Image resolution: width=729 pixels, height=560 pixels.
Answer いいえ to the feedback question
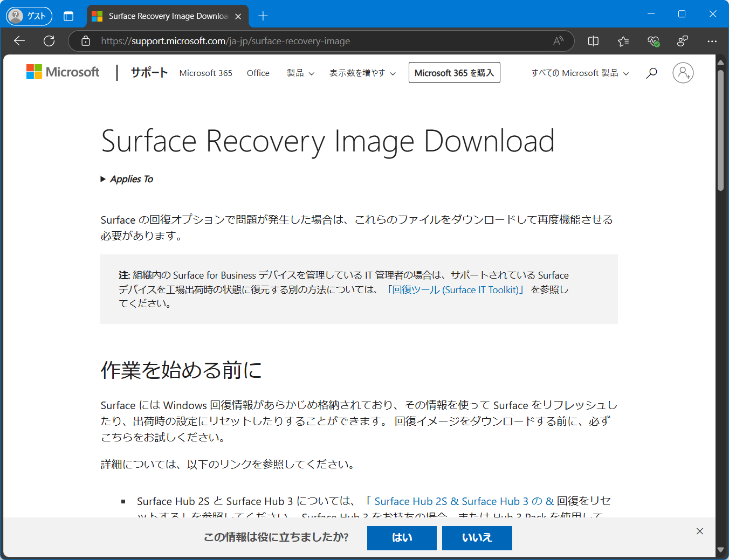tap(477, 538)
